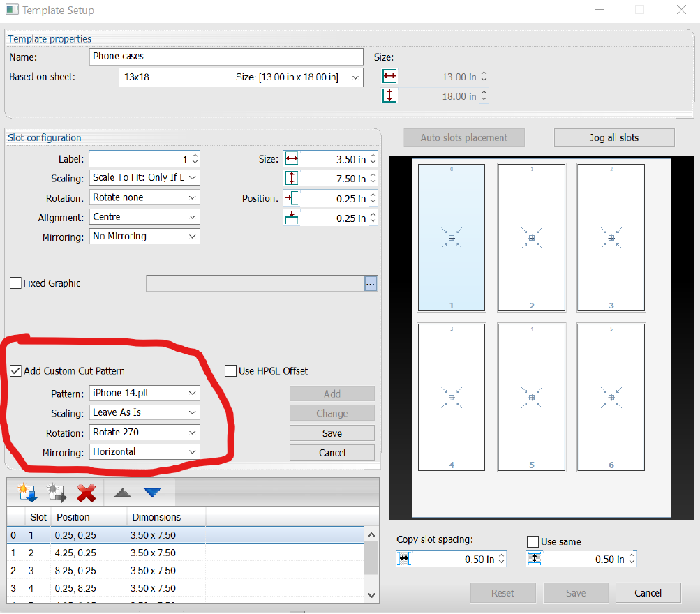The image size is (700, 614).
Task: Select slot 5 in preview
Action: click(x=532, y=397)
